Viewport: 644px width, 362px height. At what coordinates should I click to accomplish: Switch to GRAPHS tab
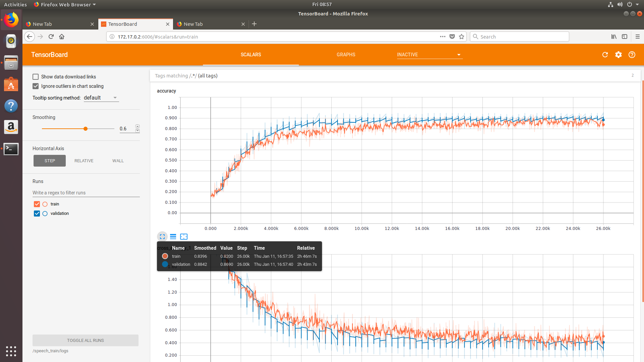coord(346,55)
